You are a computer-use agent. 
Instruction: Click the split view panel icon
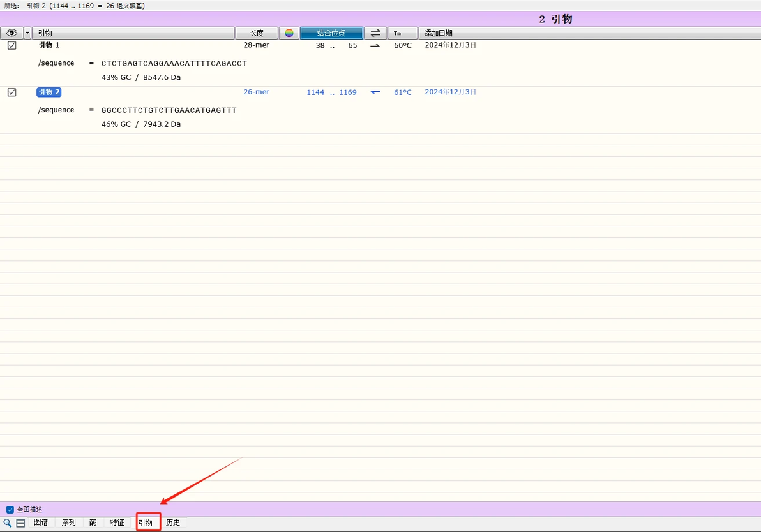20,523
